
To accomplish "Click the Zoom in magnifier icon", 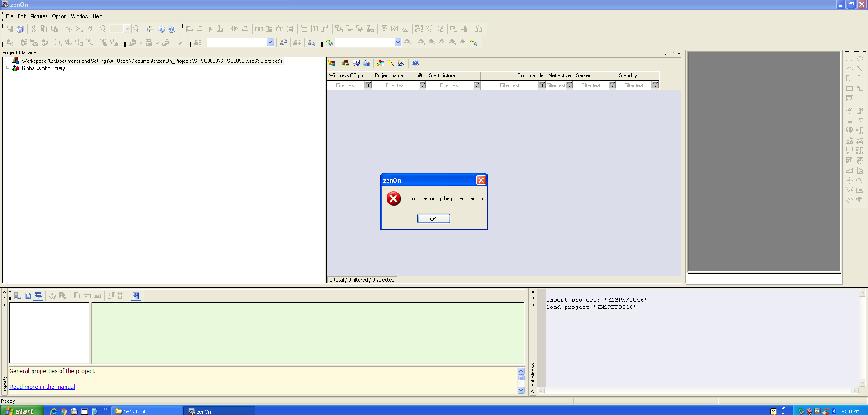I will pos(103,29).
